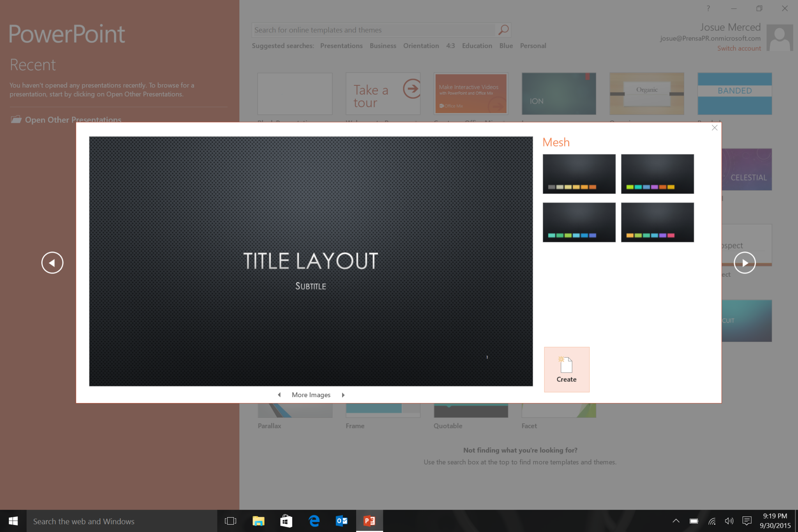Minimize the PowerPoint window
798x532 pixels.
(x=734, y=8)
